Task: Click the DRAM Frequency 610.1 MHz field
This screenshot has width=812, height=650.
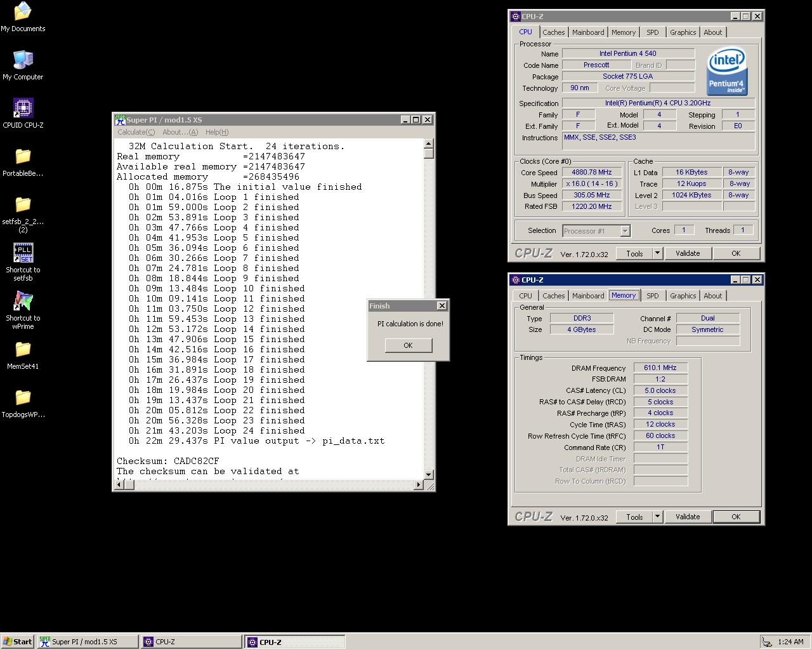Action: 660,368
